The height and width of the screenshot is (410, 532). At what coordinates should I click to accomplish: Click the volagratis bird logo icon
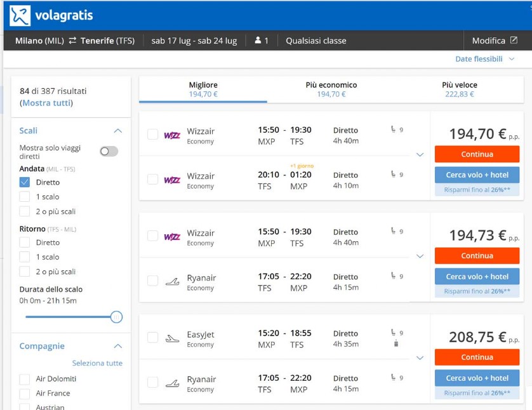(20, 15)
